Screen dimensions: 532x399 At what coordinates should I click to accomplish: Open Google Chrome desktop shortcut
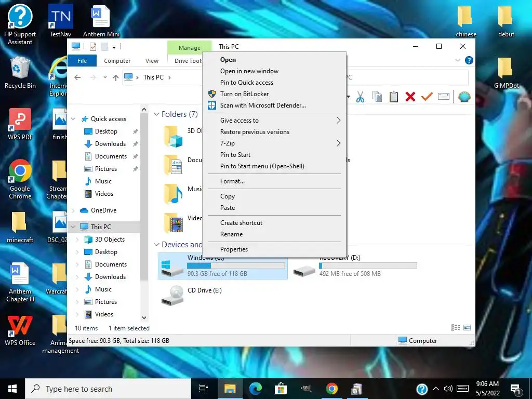[20, 179]
